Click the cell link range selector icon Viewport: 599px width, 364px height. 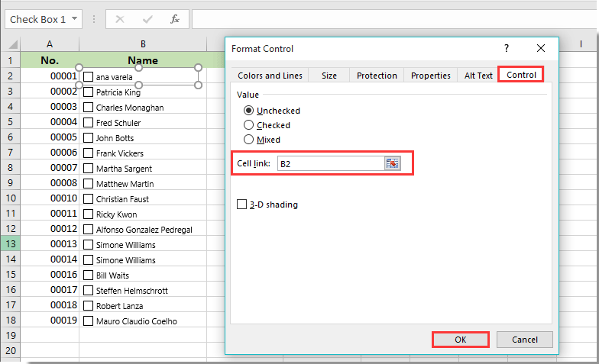393,164
